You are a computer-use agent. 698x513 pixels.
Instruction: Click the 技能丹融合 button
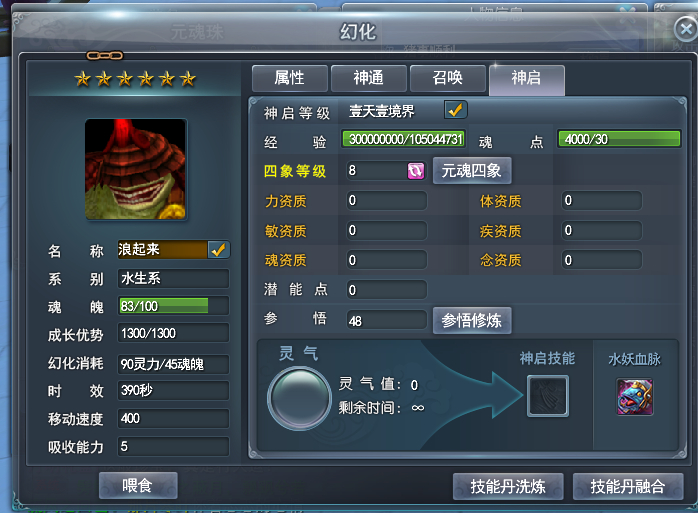coord(628,486)
